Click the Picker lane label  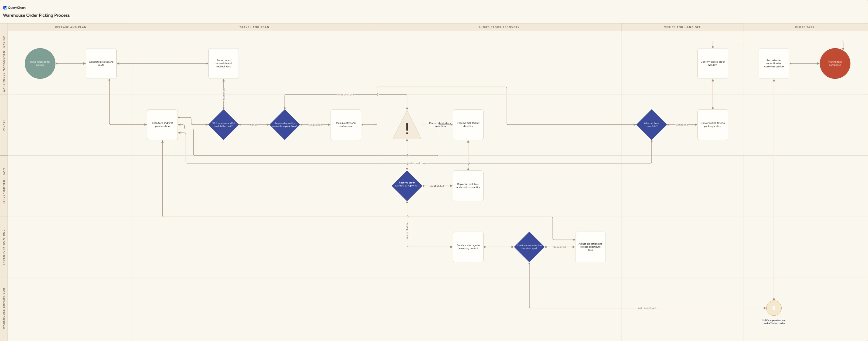click(4, 125)
